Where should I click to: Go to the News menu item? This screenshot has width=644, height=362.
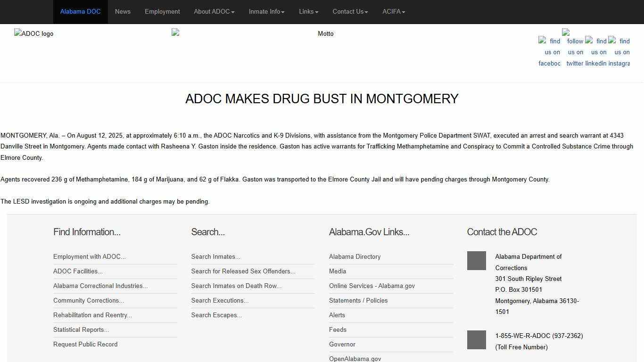click(123, 12)
